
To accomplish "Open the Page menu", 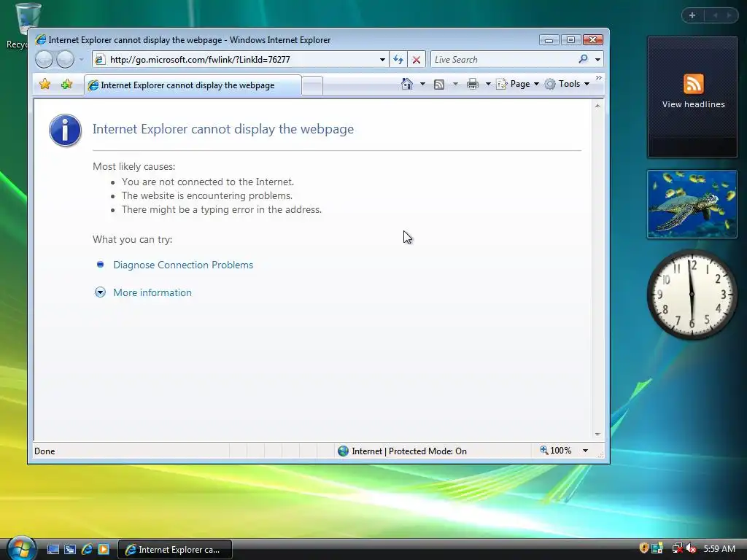I will (517, 84).
